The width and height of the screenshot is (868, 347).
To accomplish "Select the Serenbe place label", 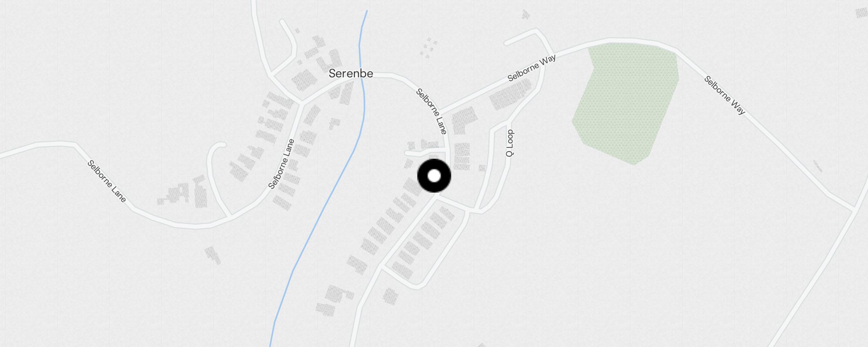I will click(x=351, y=73).
